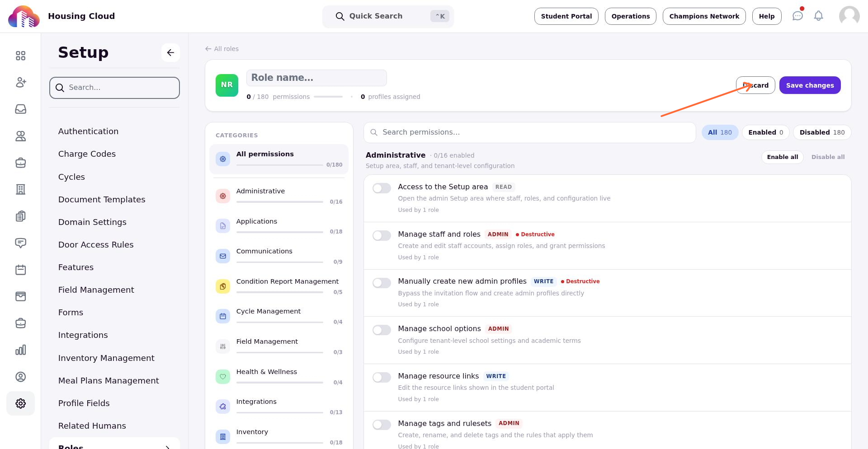Enable Manage school options permission
The image size is (868, 449).
click(382, 330)
